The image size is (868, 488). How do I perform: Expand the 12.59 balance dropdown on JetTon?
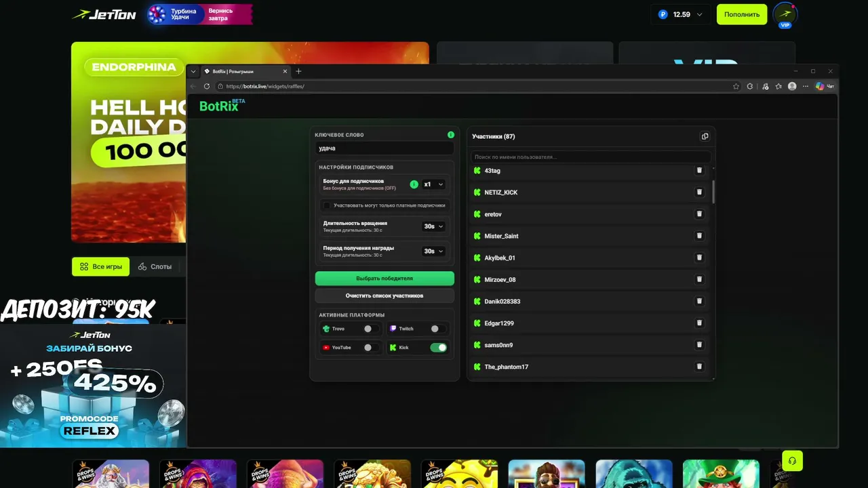click(681, 14)
